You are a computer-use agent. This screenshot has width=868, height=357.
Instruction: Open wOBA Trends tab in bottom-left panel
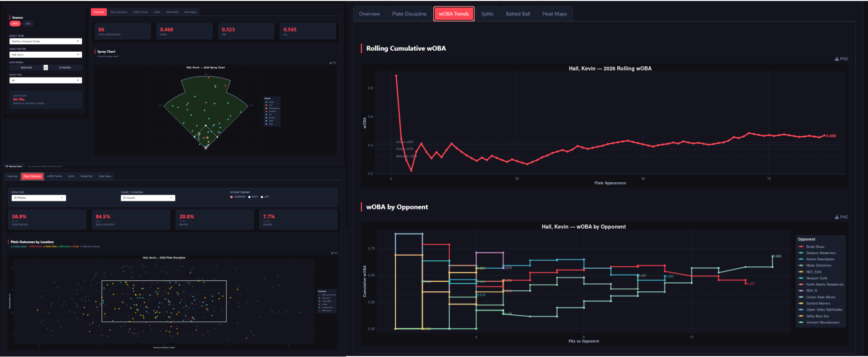[54, 176]
